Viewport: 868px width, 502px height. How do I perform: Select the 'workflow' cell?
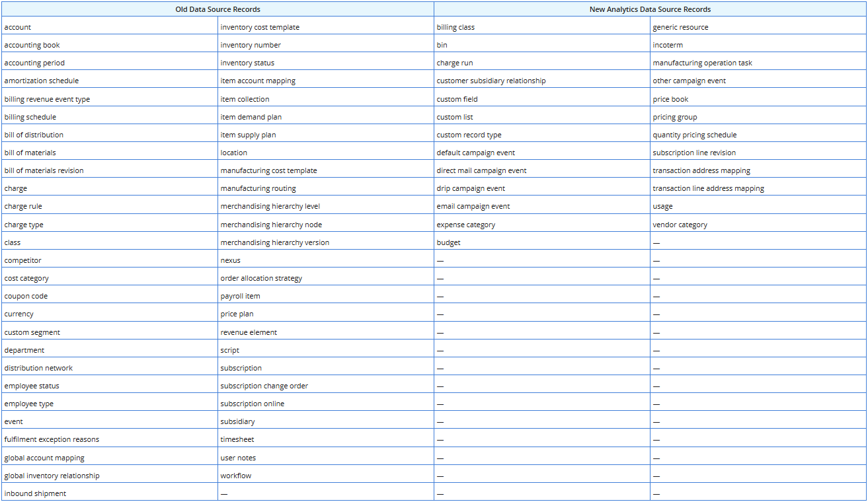point(235,476)
